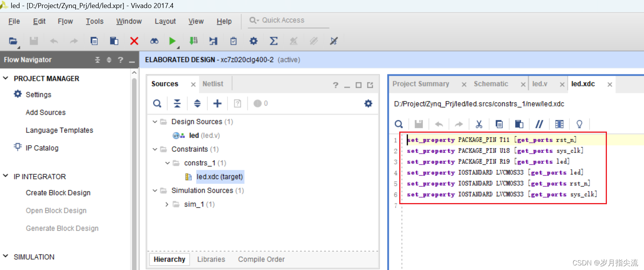This screenshot has width=644, height=270.
Task: Switch to the Netlist tab
Action: coord(213,84)
